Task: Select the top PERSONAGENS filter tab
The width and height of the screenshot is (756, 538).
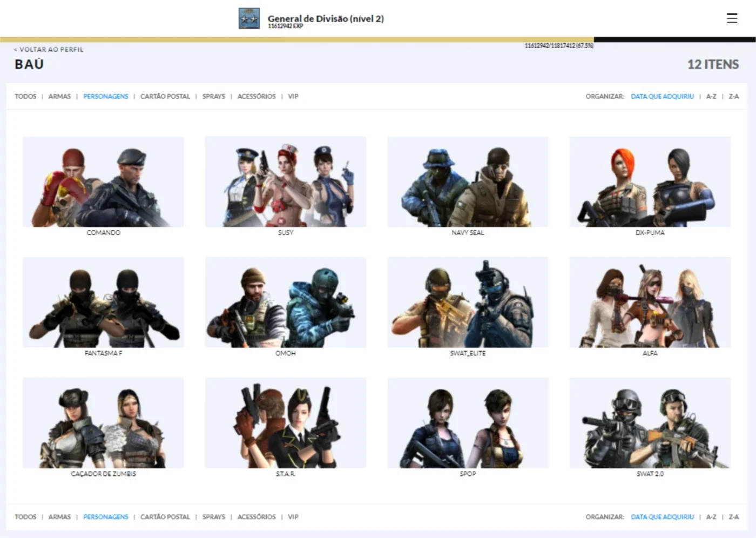Action: coord(106,96)
